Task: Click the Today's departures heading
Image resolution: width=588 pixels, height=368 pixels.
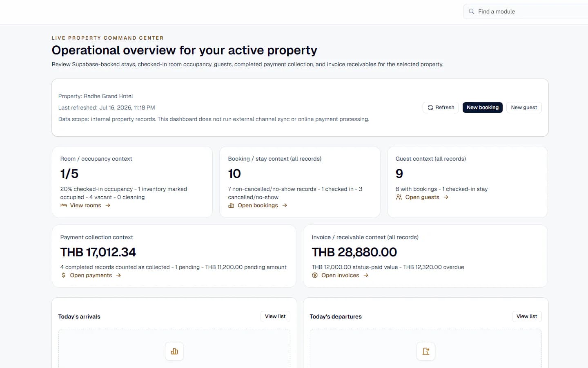Action: point(336,316)
